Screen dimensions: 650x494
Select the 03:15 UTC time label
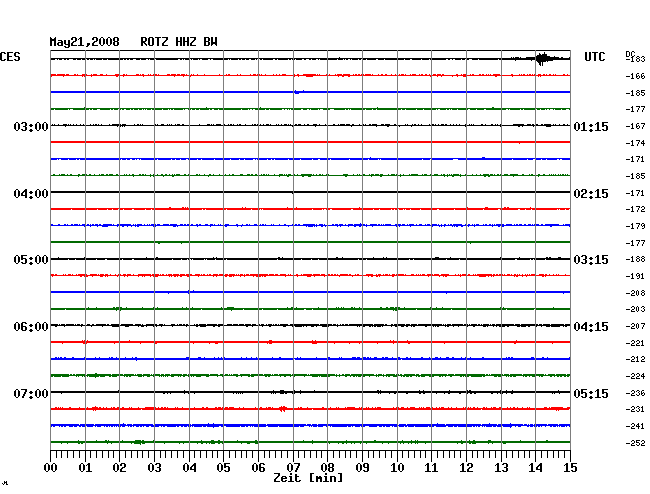tap(591, 260)
